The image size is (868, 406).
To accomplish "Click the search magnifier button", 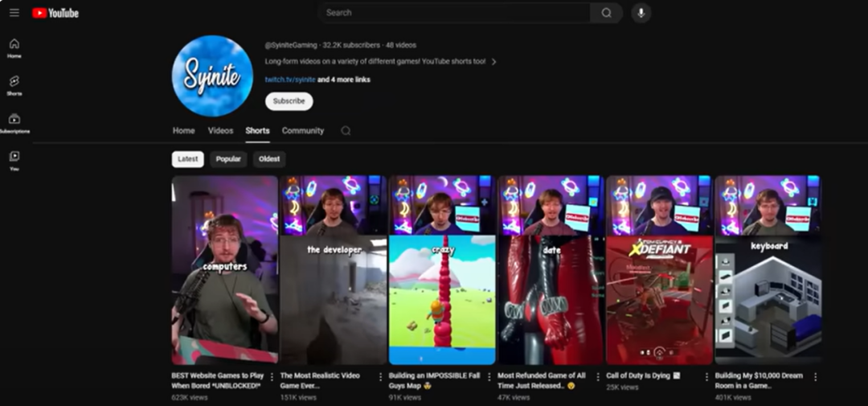I will pyautogui.click(x=606, y=13).
